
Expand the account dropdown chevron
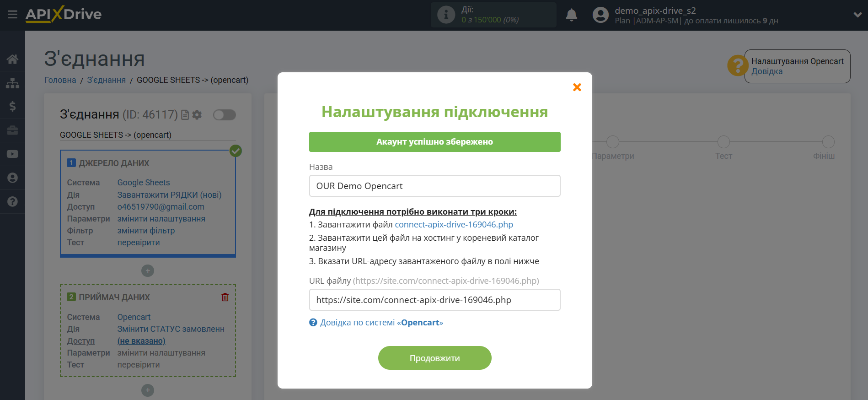click(857, 15)
